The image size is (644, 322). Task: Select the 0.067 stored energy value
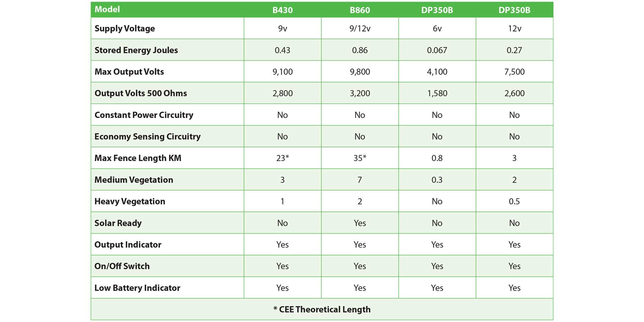pos(437,50)
